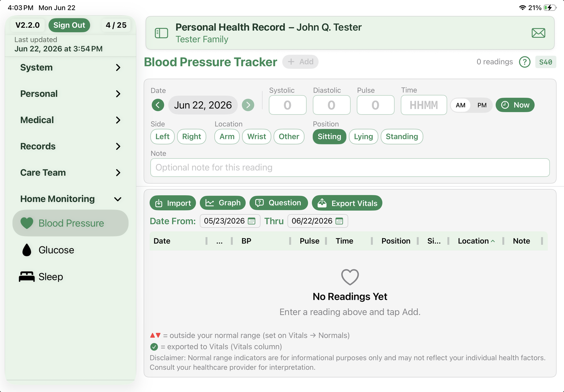Sort by Time column header
The image size is (564, 392).
[344, 241]
